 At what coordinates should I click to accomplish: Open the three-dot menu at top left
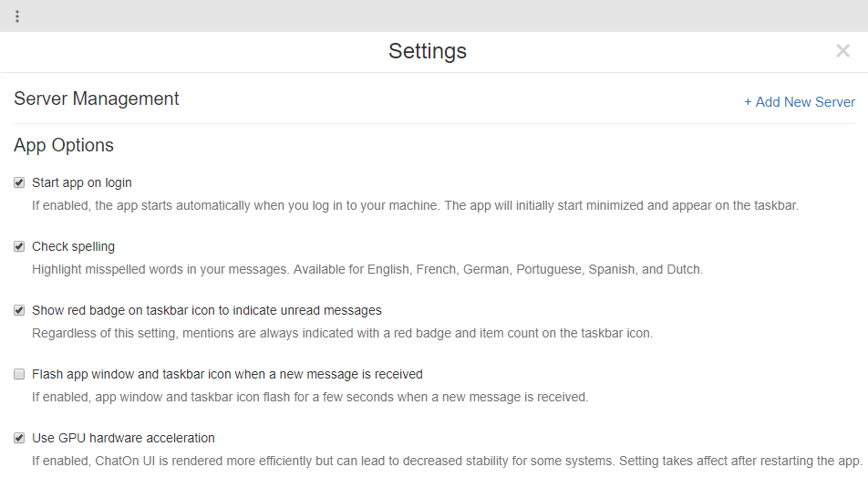click(17, 16)
